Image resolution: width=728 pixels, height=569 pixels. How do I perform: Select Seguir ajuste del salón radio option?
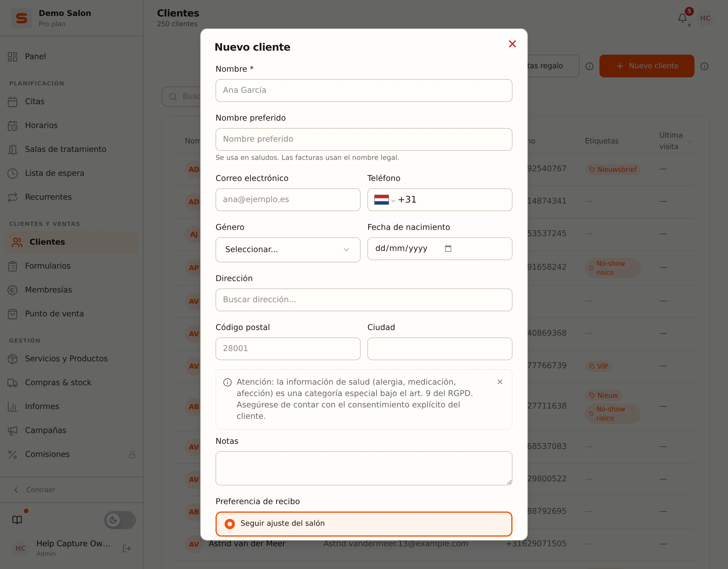click(x=364, y=524)
